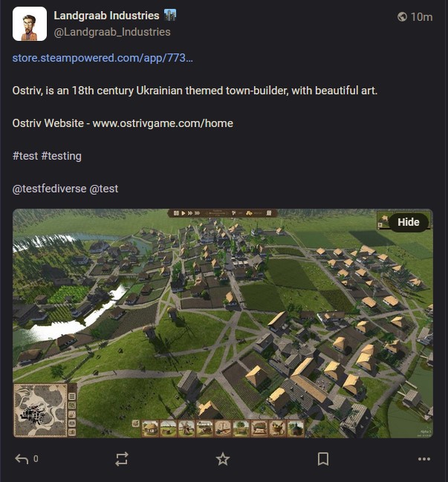Open the #test hashtag
Screen dimensions: 448x482
pos(25,156)
